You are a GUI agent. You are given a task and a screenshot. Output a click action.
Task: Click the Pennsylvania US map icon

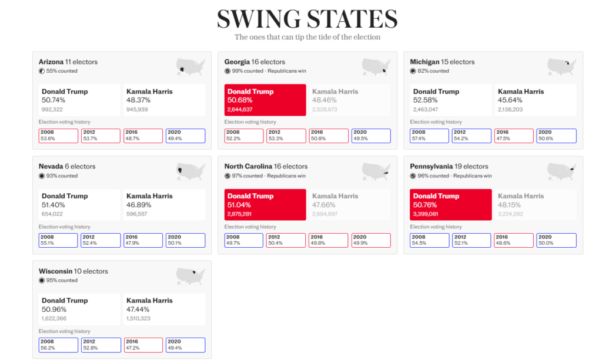click(562, 171)
